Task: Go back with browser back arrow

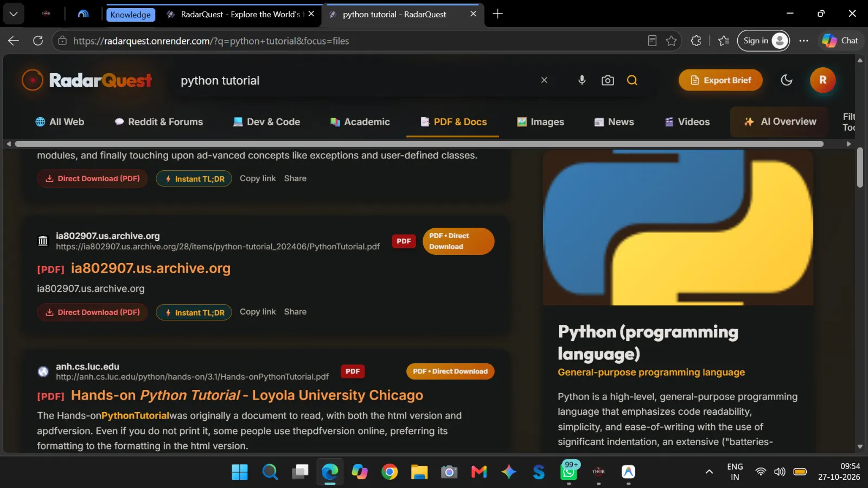Action: pyautogui.click(x=14, y=41)
